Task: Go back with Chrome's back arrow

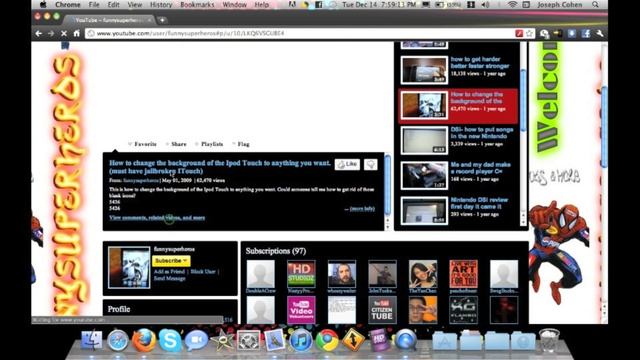Action: click(x=38, y=33)
